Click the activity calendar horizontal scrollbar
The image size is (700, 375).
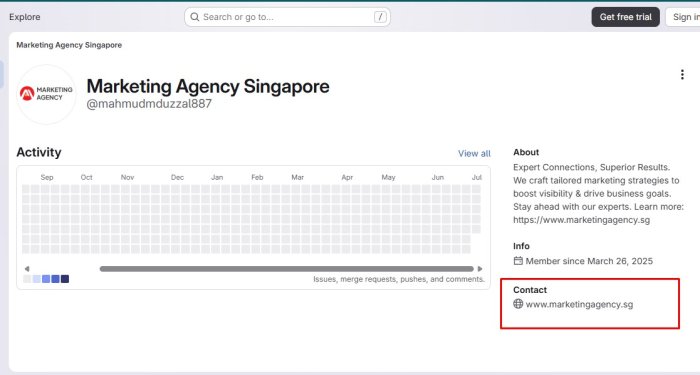(x=287, y=269)
